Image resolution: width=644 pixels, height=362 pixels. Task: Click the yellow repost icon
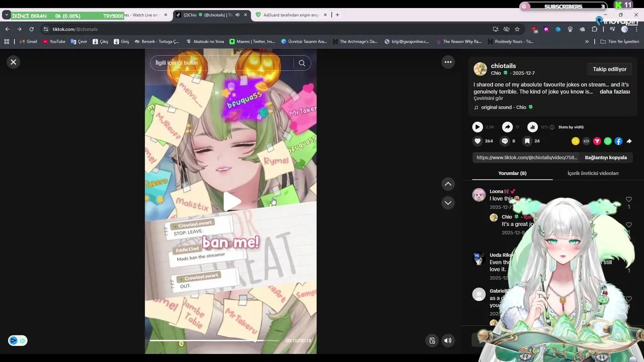pos(576,141)
